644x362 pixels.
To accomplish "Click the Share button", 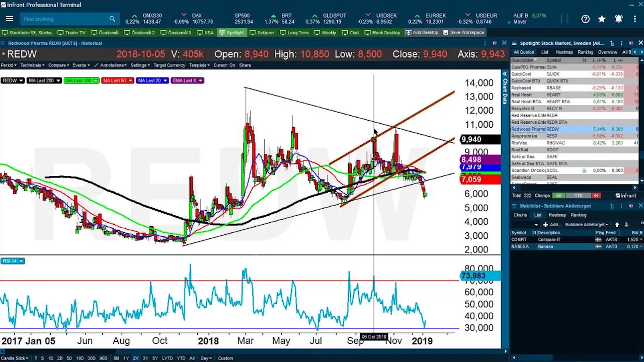I will (245, 65).
